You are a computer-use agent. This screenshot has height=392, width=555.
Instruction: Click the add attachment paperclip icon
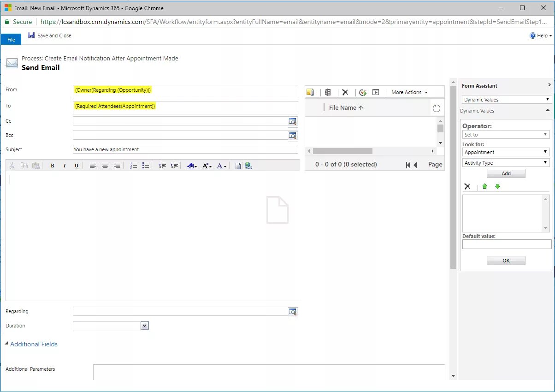pyautogui.click(x=310, y=92)
